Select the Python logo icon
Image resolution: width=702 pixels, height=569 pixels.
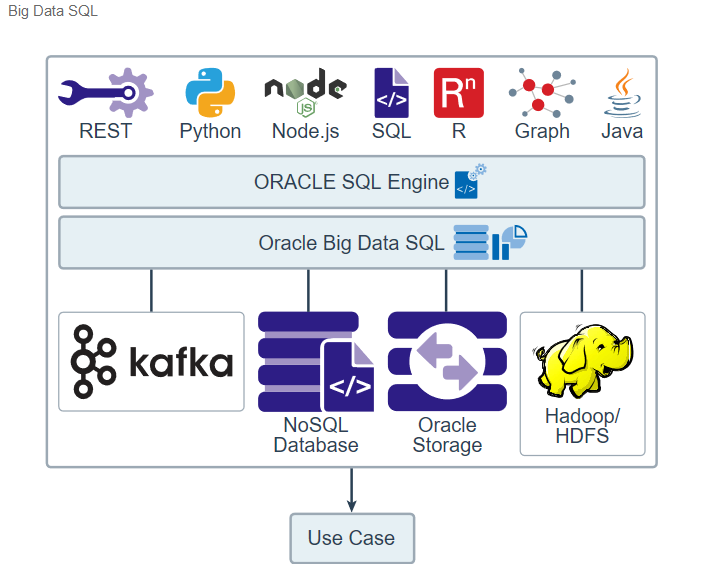coord(210,93)
